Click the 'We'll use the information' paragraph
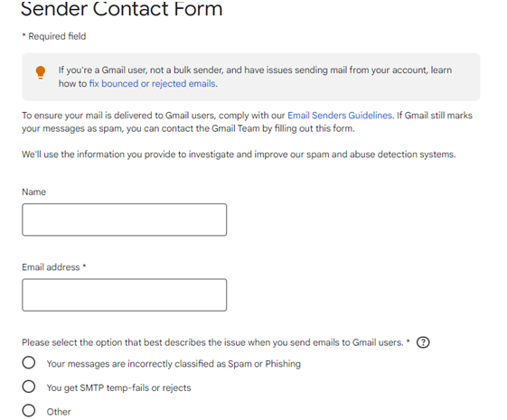The width and height of the screenshot is (507, 420). pos(239,154)
